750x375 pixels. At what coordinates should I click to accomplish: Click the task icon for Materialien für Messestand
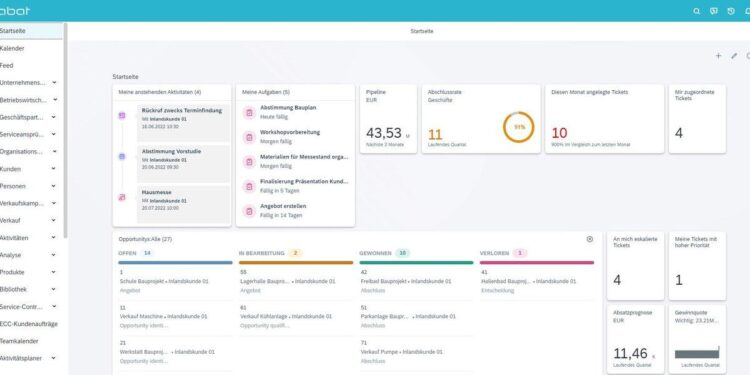click(249, 162)
